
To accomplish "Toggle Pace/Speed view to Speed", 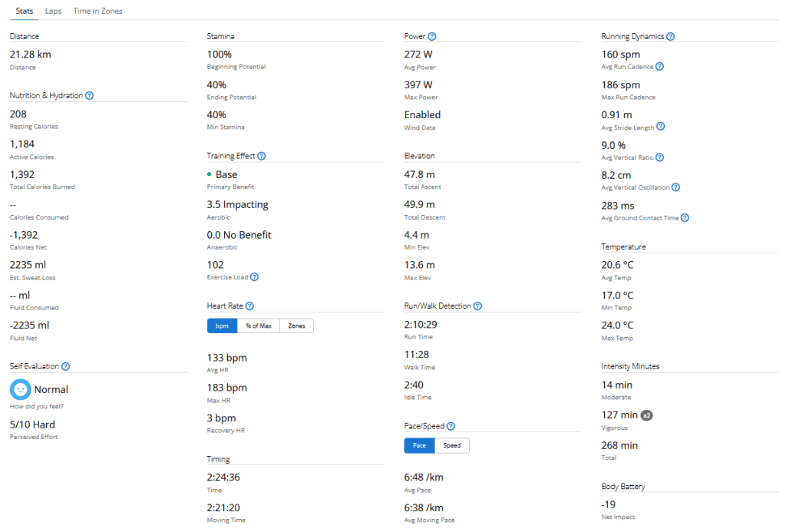I will point(452,445).
